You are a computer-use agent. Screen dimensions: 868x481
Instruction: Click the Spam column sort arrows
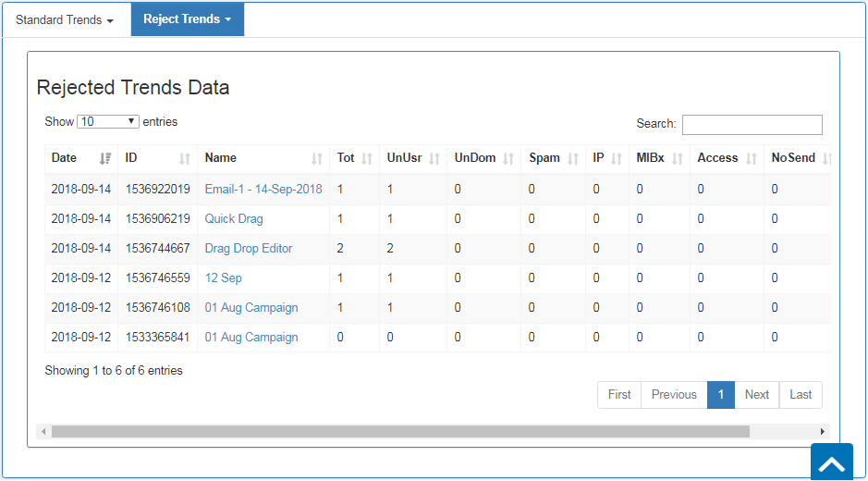[573, 158]
